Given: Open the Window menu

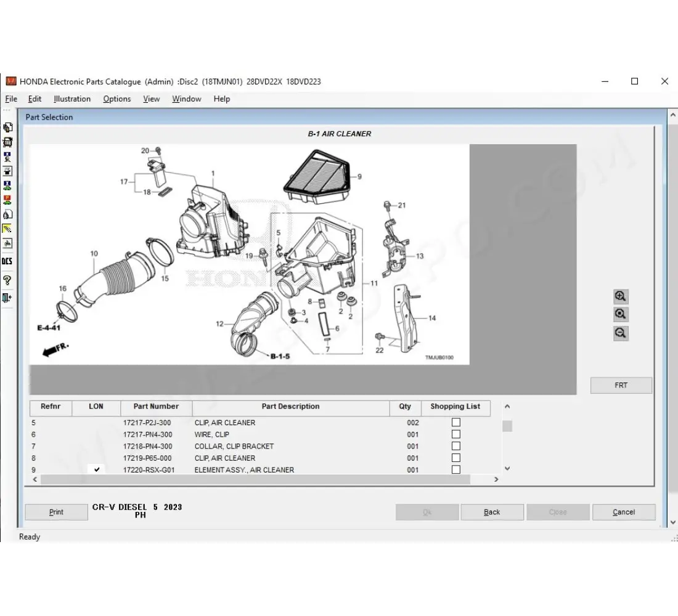Looking at the screenshot, I should coord(187,99).
